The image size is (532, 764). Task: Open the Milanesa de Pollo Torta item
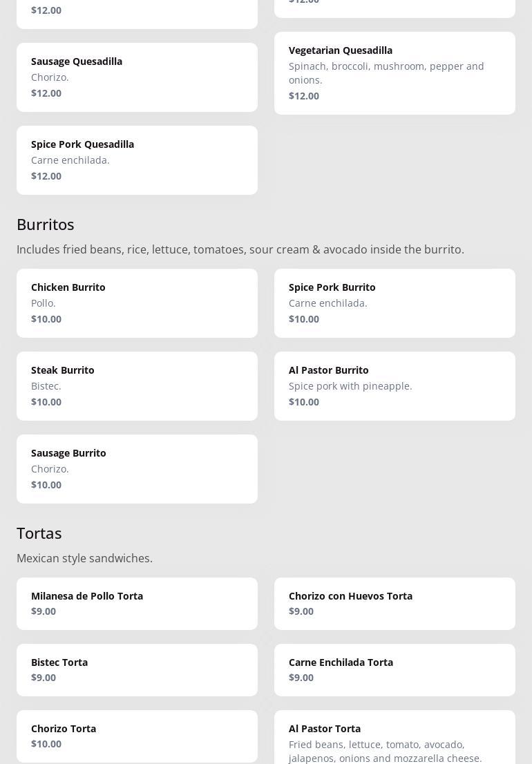(x=137, y=604)
